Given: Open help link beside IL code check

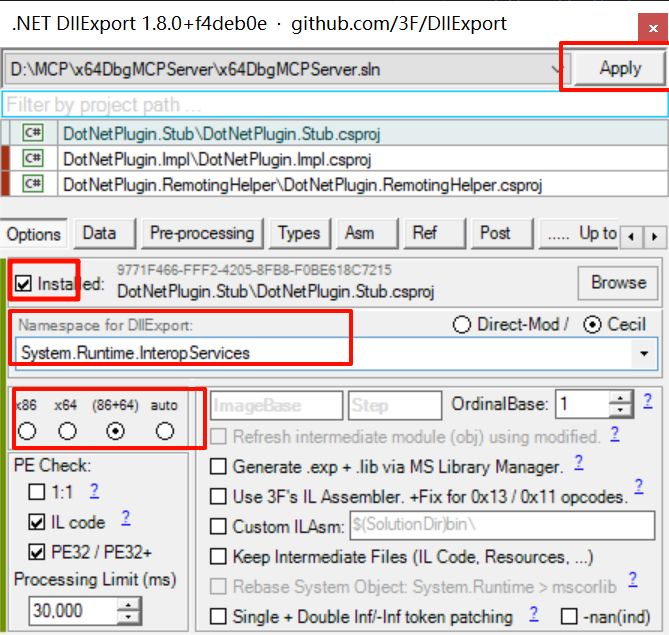Looking at the screenshot, I should (126, 518).
